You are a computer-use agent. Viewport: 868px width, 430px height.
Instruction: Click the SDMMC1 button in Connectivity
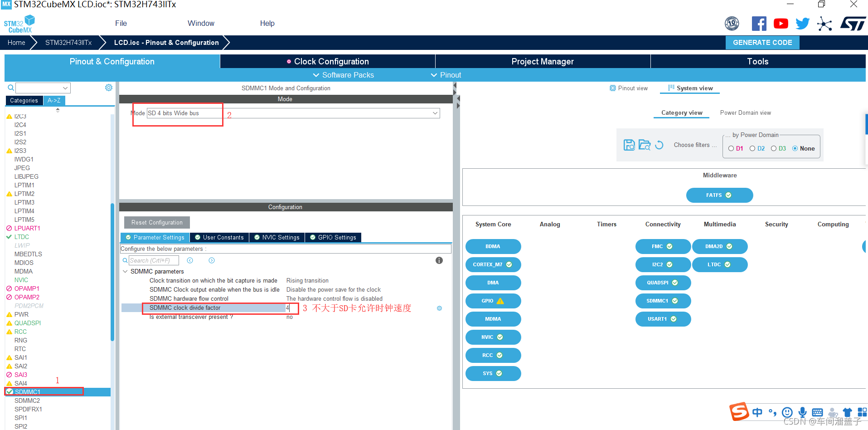point(663,301)
